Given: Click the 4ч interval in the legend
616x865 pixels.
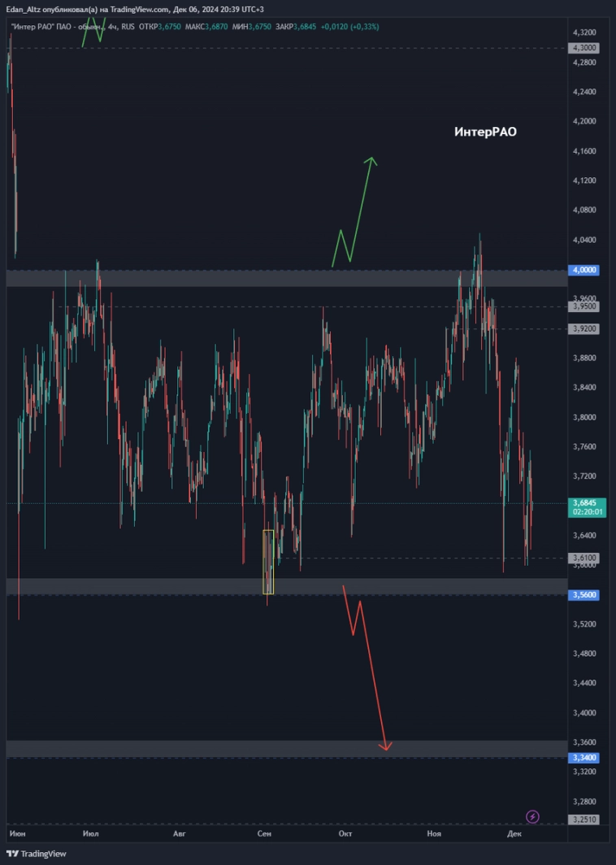Looking at the screenshot, I should click(112, 27).
